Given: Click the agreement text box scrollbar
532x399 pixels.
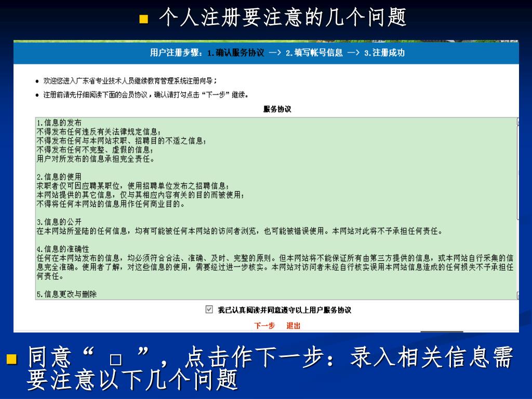Looking at the screenshot, I should 517,208.
